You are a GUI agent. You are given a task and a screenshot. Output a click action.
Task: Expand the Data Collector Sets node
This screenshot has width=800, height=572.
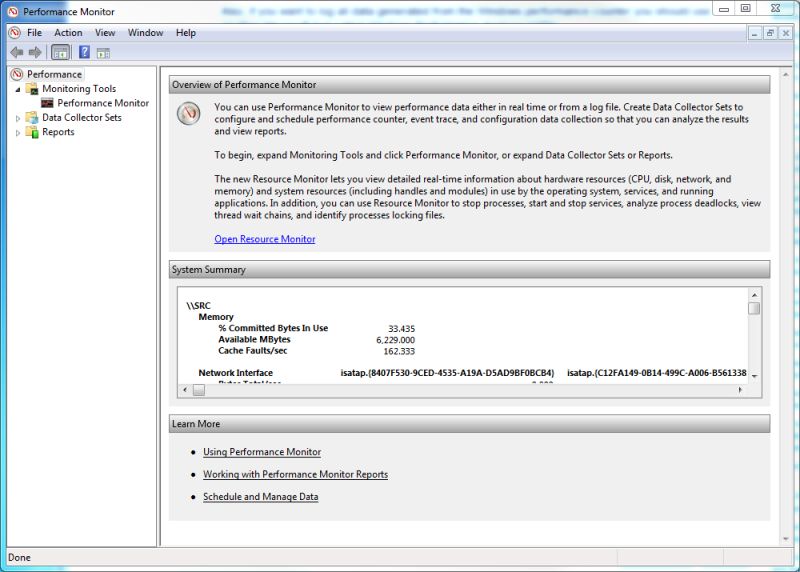tap(18, 118)
